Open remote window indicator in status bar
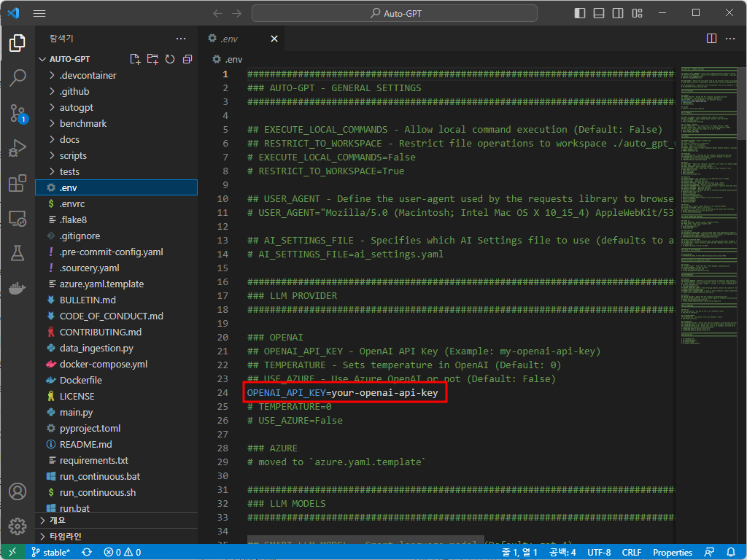 pyautogui.click(x=12, y=552)
